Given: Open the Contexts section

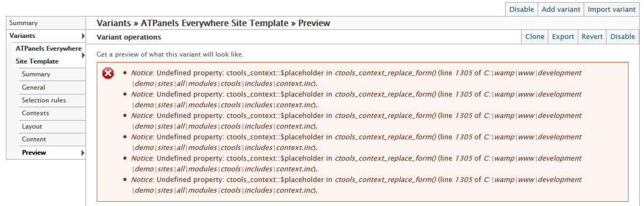Looking at the screenshot, I should tap(52, 113).
